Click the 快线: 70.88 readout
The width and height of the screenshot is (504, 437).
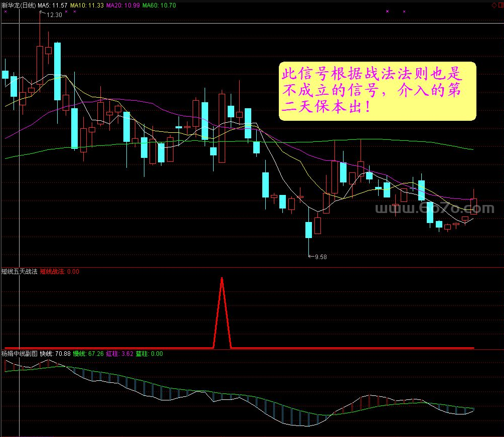tap(55, 353)
